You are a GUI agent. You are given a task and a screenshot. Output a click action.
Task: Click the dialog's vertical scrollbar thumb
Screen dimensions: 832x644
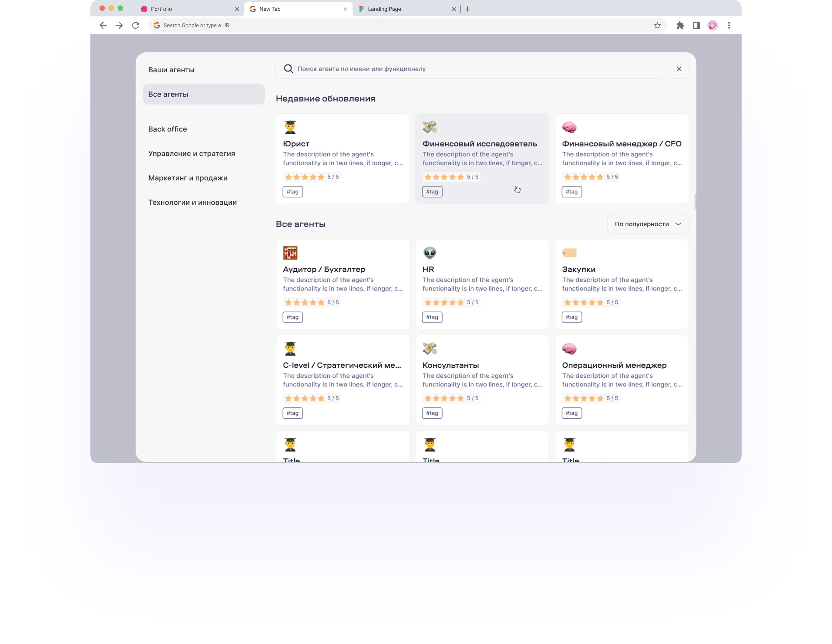tap(695, 201)
